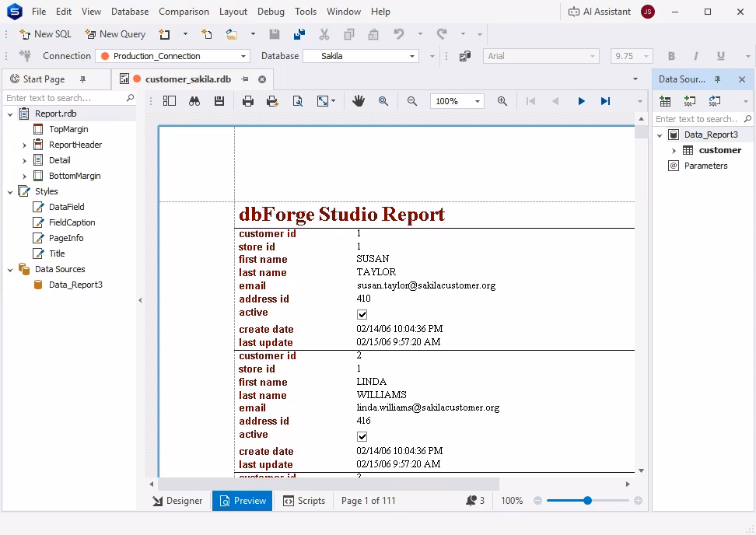Open the Comparison menu
756x535 pixels.
click(184, 12)
